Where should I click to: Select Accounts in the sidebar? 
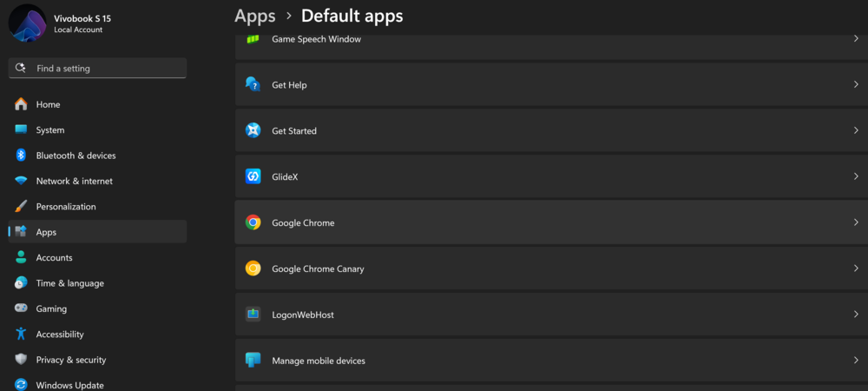click(97, 257)
